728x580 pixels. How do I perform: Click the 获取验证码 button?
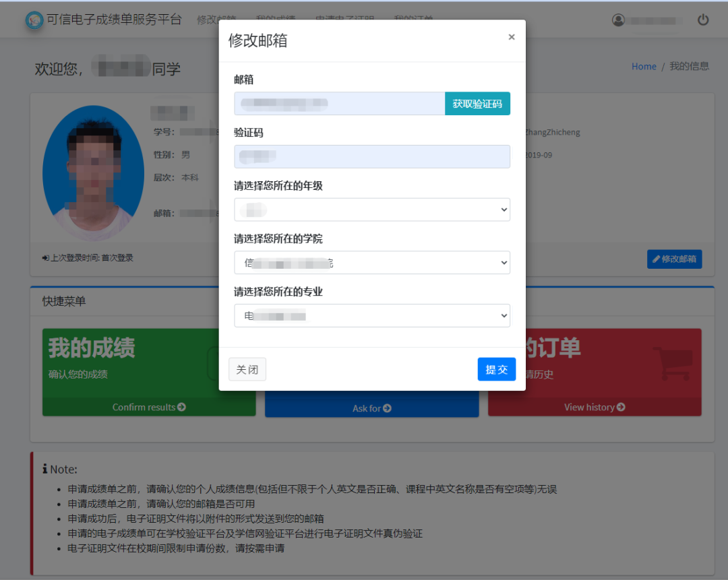[x=477, y=104]
